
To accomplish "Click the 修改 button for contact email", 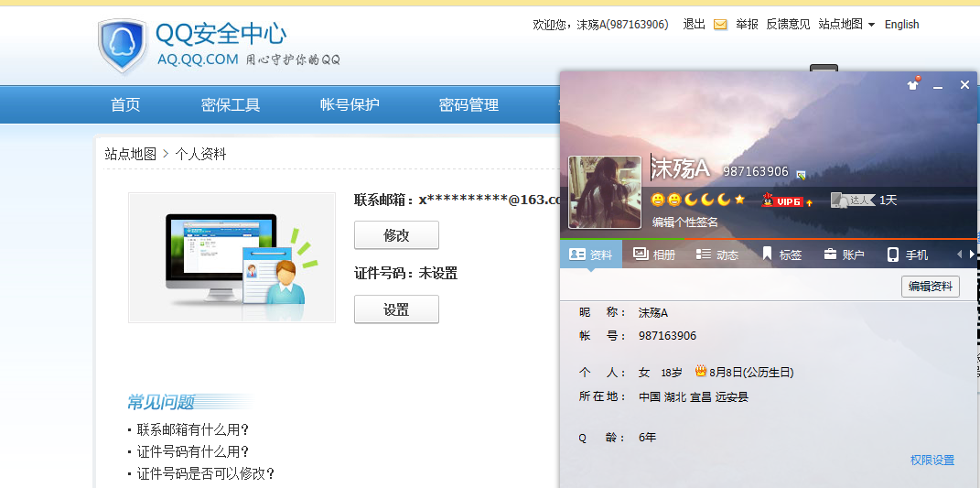I will 396,235.
